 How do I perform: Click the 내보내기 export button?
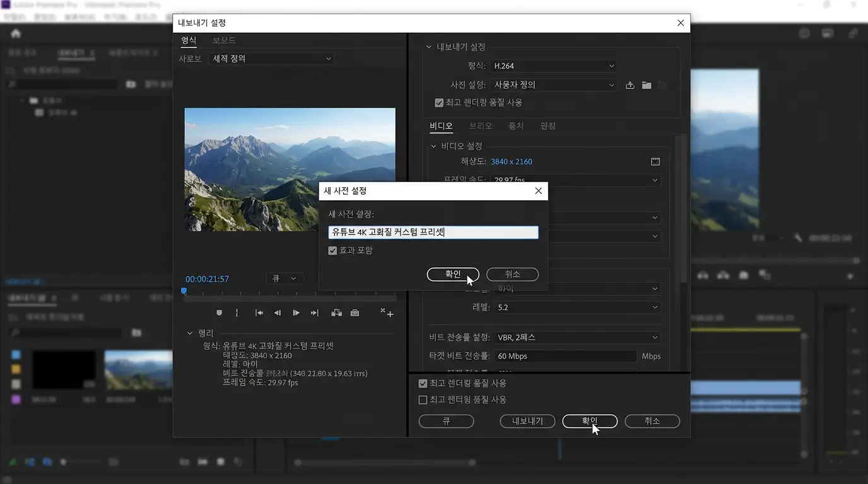[x=527, y=421]
